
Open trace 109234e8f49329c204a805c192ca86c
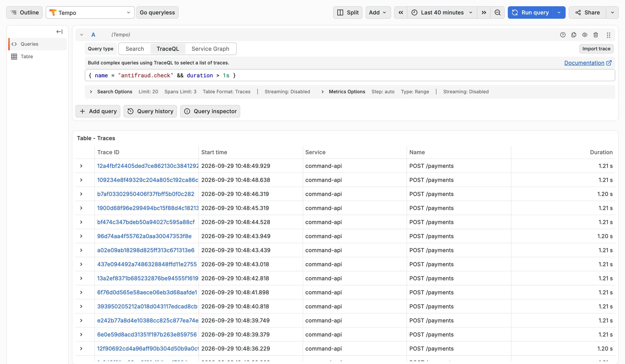[148, 180]
